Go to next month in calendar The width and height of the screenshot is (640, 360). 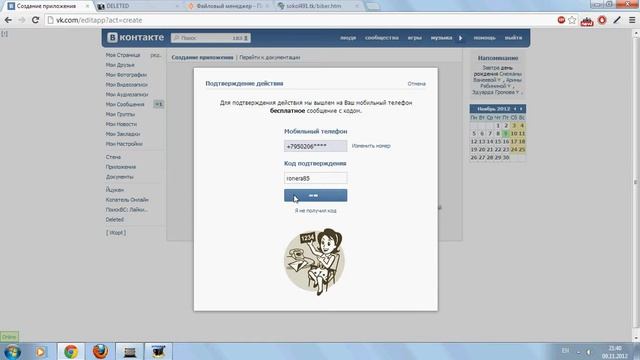click(521, 109)
